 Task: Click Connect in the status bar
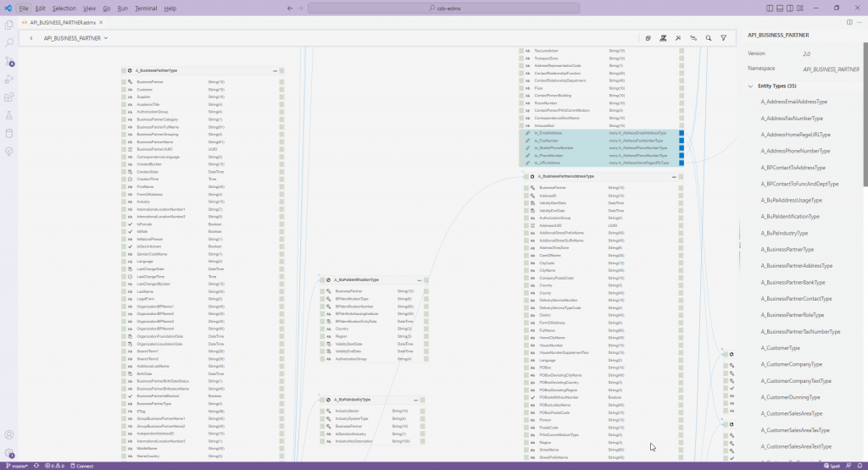click(82, 466)
